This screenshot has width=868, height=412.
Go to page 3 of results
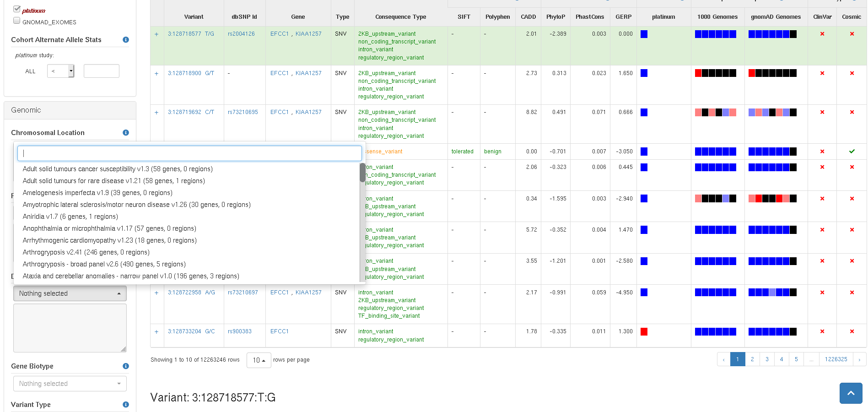click(767, 359)
